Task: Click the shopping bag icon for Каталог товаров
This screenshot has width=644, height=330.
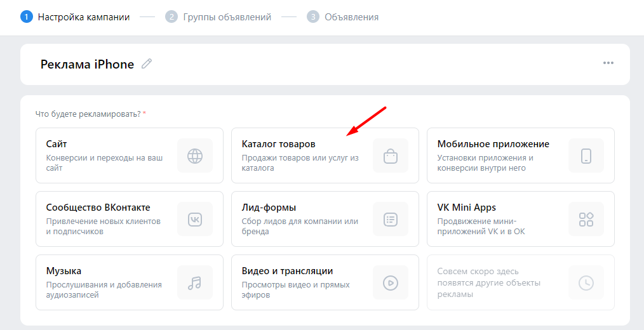Action: 391,155
